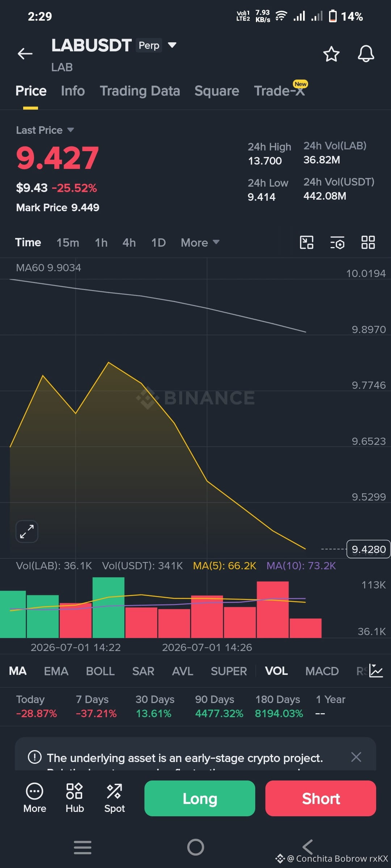Switch to the Info tab

point(73,91)
